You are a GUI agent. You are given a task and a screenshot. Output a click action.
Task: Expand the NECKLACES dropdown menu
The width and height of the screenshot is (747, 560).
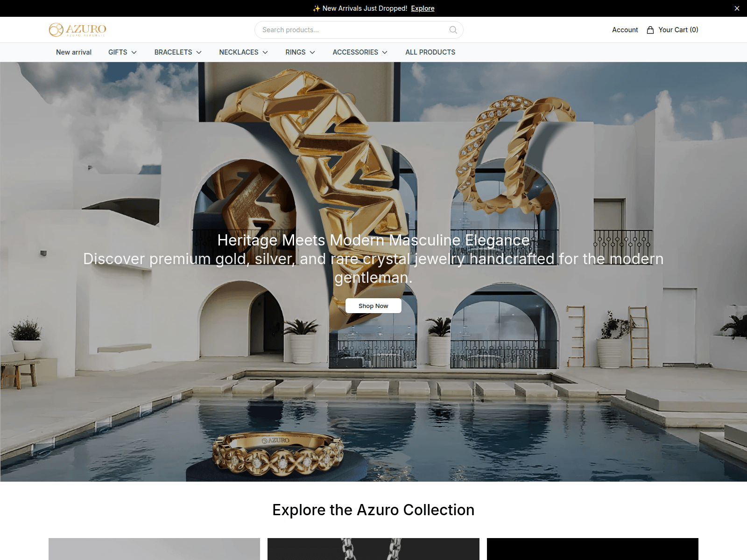[243, 52]
